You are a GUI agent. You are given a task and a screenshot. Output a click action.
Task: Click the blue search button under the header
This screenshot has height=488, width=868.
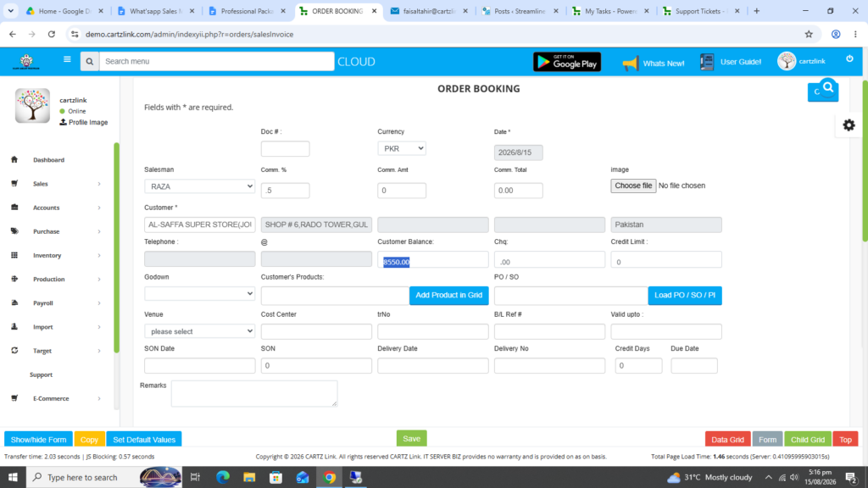pyautogui.click(x=823, y=91)
